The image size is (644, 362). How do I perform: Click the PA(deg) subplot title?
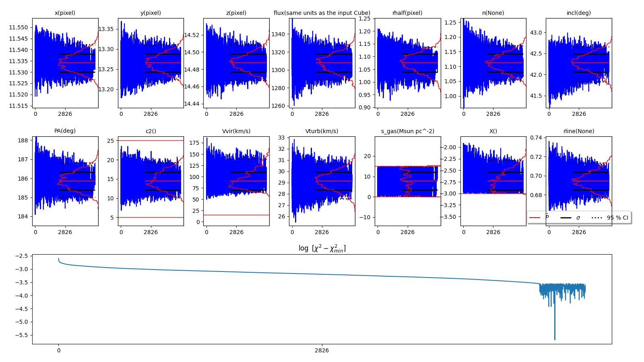[x=65, y=131]
